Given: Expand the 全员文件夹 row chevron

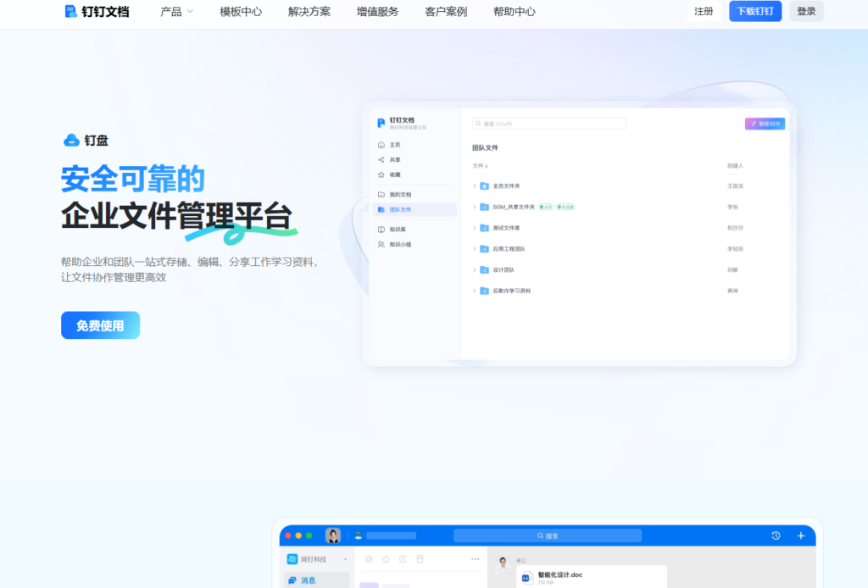Looking at the screenshot, I should point(475,186).
